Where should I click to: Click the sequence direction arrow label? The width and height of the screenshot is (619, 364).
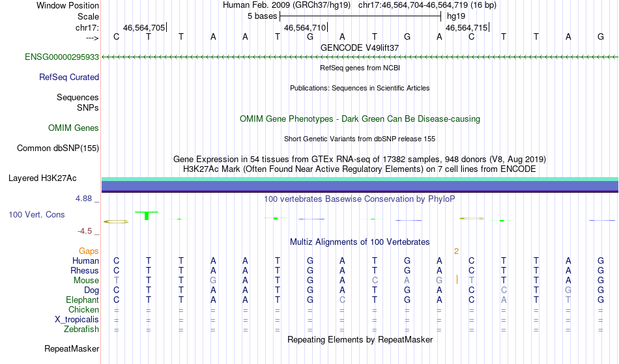tap(92, 38)
